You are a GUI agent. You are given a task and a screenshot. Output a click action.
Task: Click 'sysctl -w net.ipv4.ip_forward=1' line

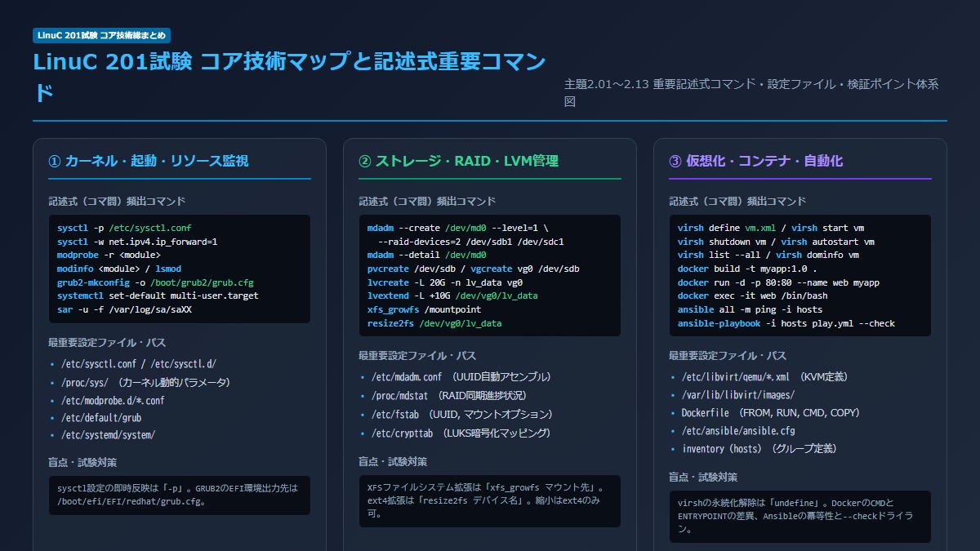tap(137, 242)
